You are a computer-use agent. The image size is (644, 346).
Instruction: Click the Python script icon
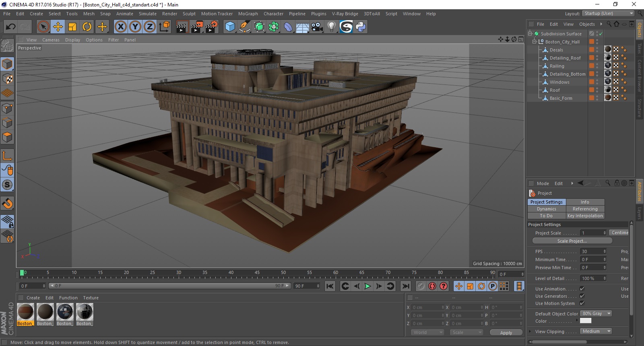[x=361, y=27]
